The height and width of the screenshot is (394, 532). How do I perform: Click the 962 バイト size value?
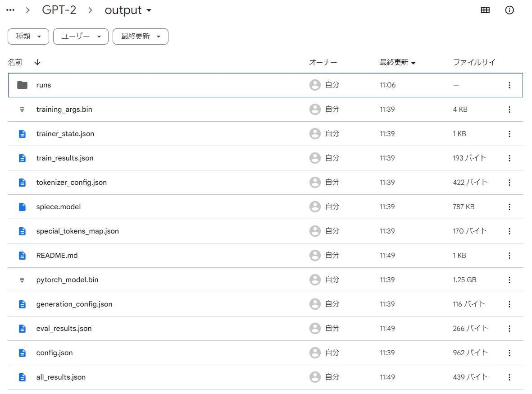pos(470,353)
